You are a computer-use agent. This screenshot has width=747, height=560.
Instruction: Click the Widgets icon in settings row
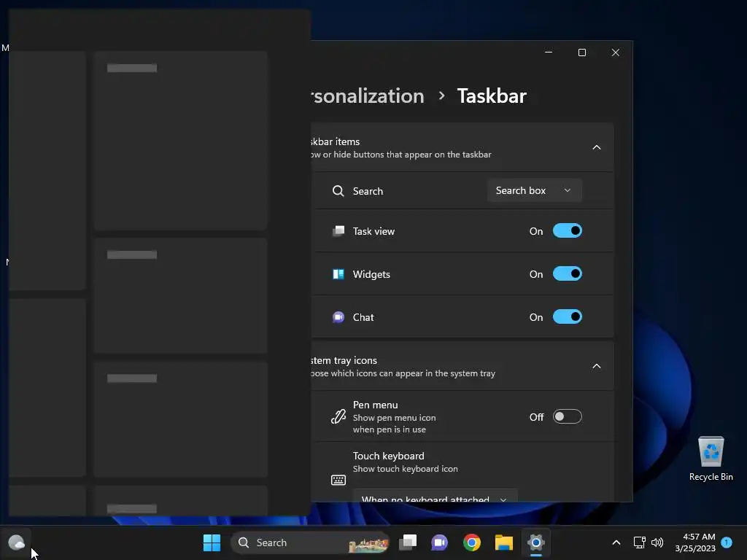click(338, 274)
